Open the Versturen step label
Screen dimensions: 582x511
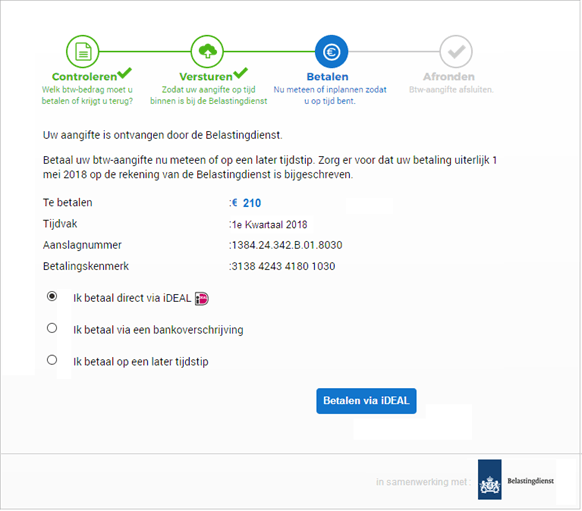coord(206,76)
